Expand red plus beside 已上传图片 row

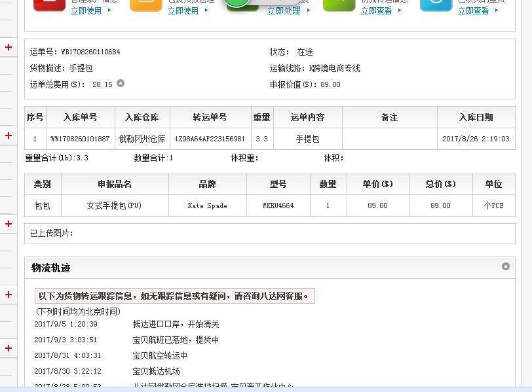click(9, 224)
